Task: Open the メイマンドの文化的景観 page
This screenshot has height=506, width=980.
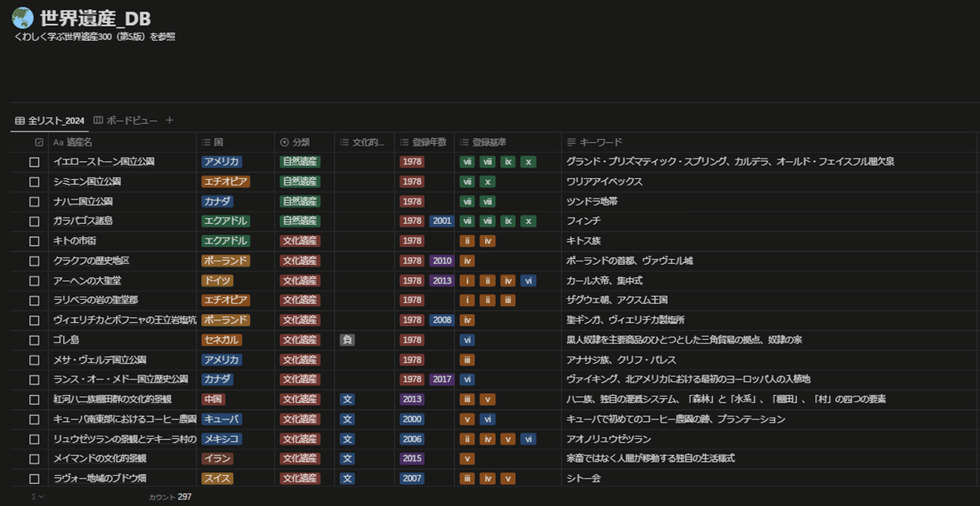Action: click(100, 459)
